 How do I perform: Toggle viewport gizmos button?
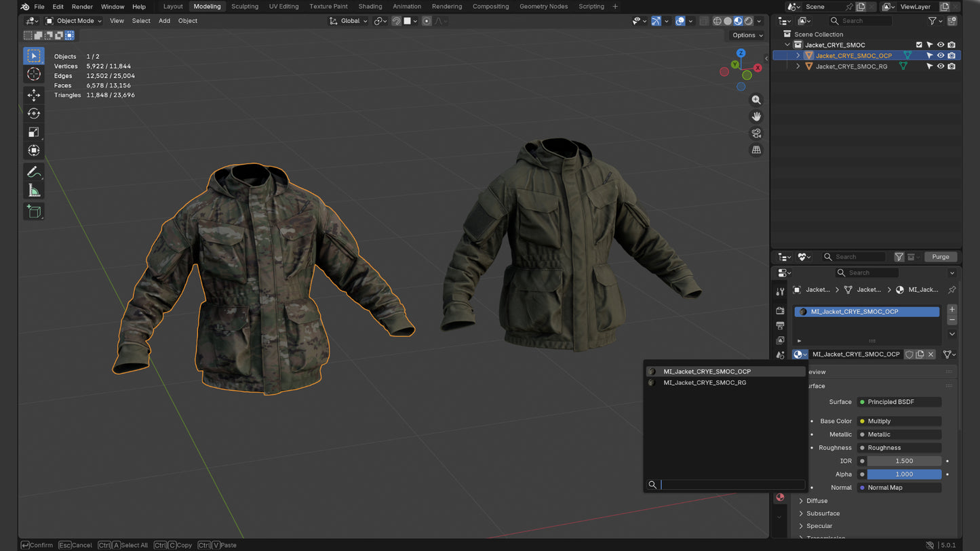pos(656,21)
